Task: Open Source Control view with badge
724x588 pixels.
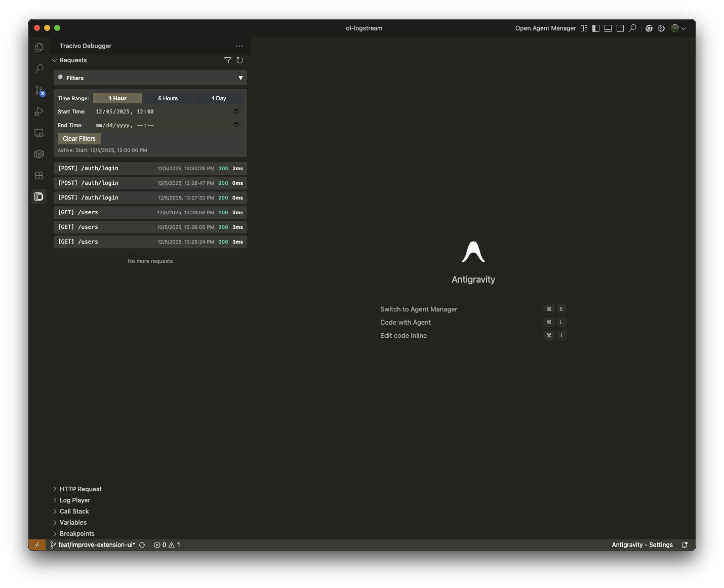Action: (39, 90)
